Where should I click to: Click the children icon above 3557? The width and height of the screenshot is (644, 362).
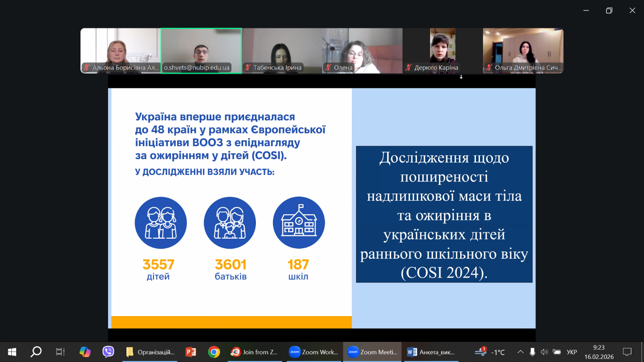[x=161, y=223]
